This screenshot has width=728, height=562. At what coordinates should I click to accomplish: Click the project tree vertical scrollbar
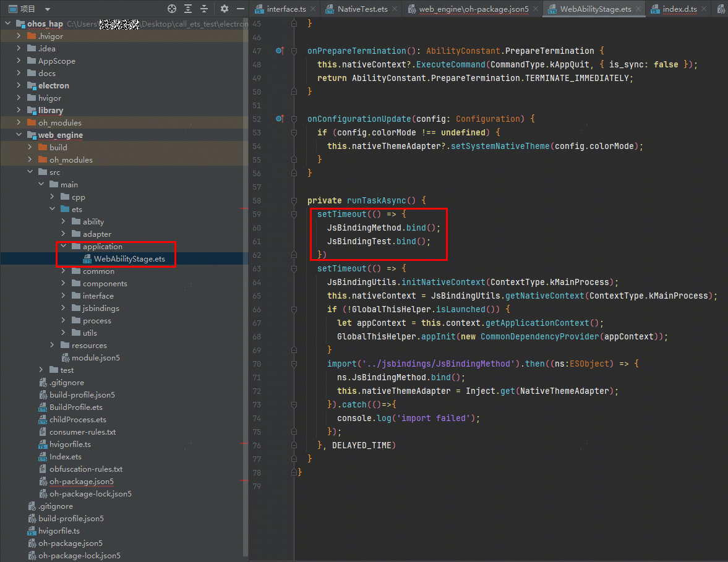[x=245, y=287]
